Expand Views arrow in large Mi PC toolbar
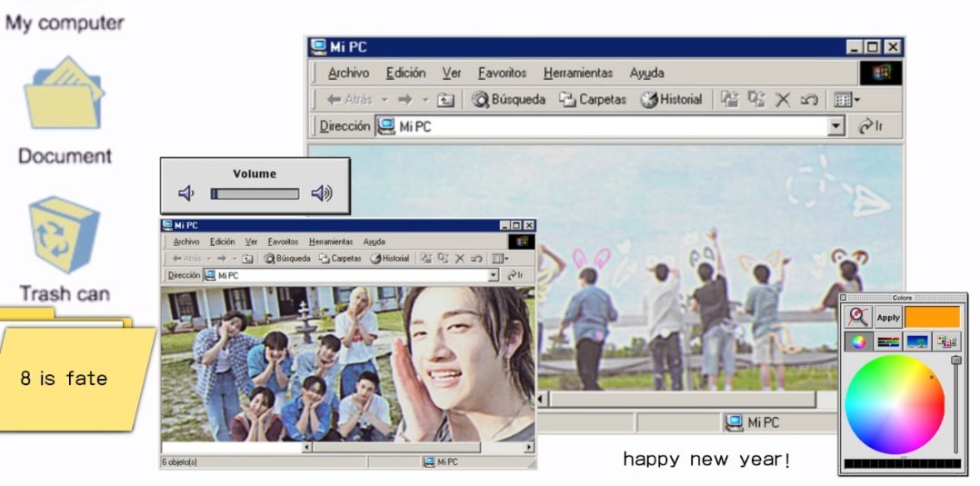This screenshot has height=486, width=980. coord(857,100)
